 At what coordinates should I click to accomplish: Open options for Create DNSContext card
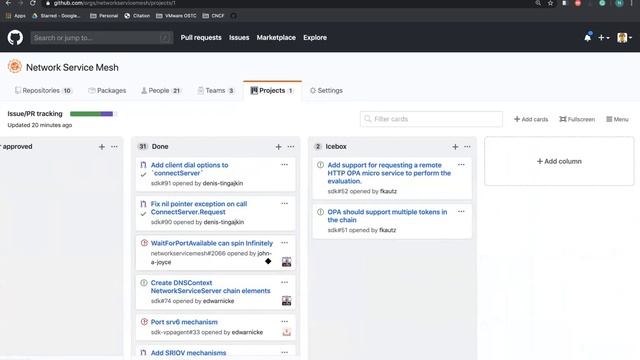[284, 282]
